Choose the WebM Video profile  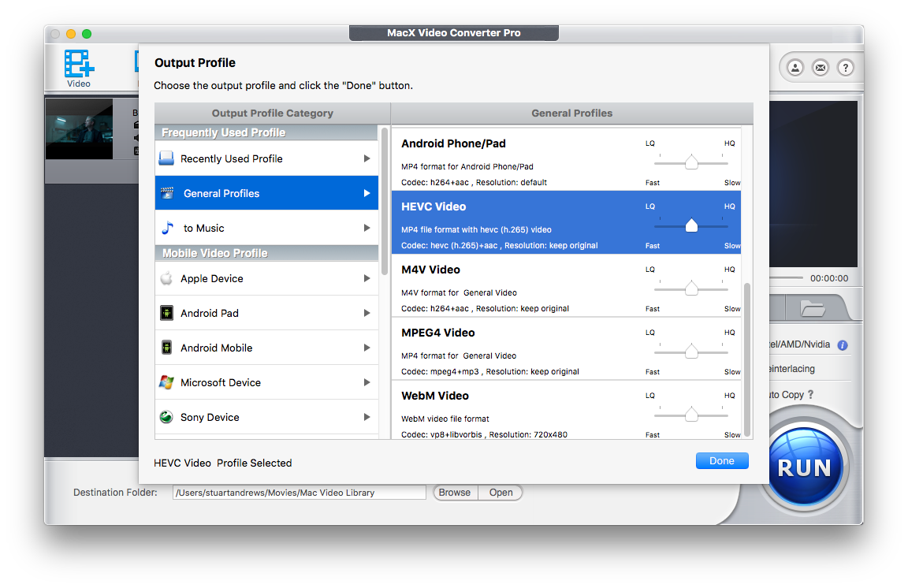(567, 410)
